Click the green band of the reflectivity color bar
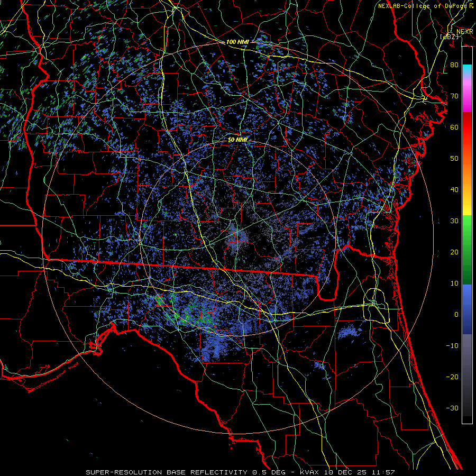The height and width of the screenshot is (476, 476). click(467, 250)
